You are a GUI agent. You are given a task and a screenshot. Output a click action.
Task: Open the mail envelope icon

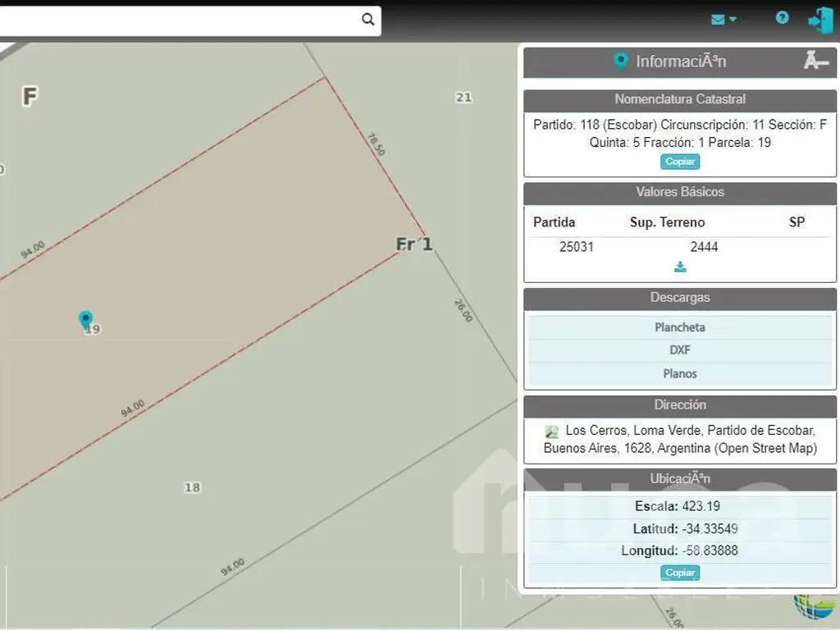[x=718, y=20]
